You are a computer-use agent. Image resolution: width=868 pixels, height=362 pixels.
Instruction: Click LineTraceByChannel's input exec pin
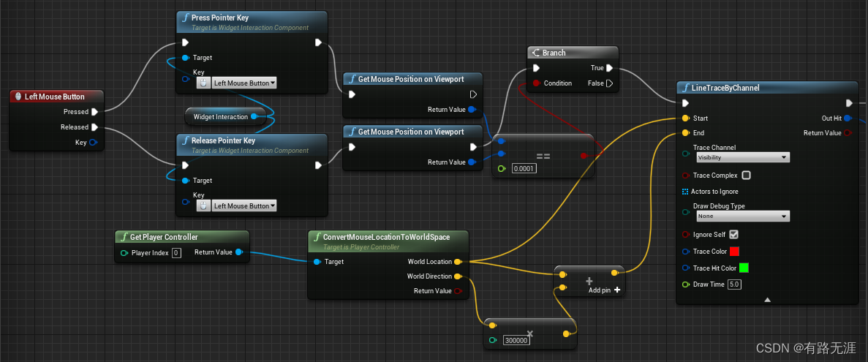[x=685, y=103]
